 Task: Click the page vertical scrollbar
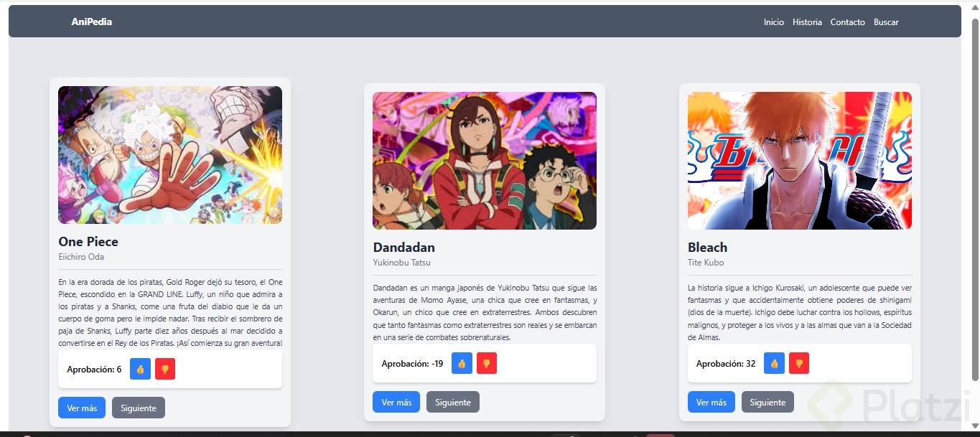(x=975, y=201)
